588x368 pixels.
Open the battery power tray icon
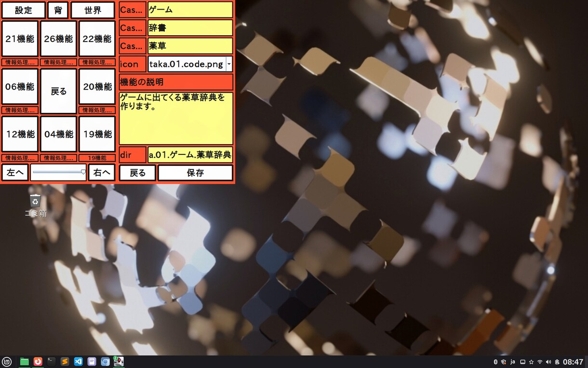coord(557,362)
